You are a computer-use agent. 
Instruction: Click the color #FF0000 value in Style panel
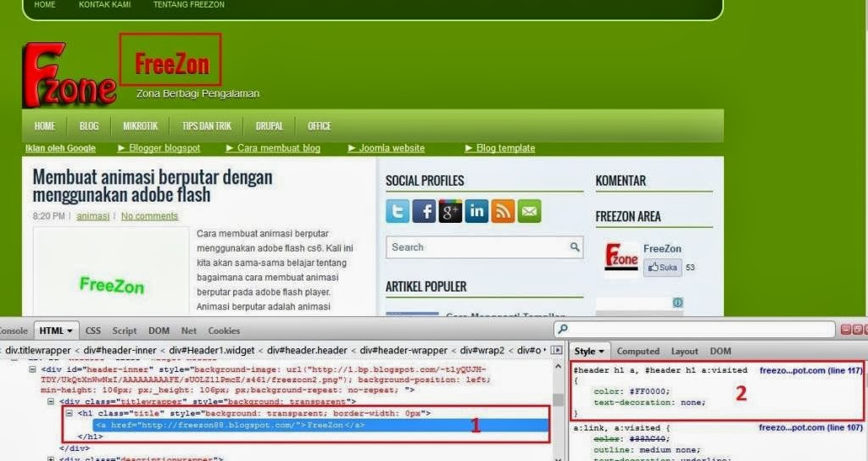click(x=648, y=392)
